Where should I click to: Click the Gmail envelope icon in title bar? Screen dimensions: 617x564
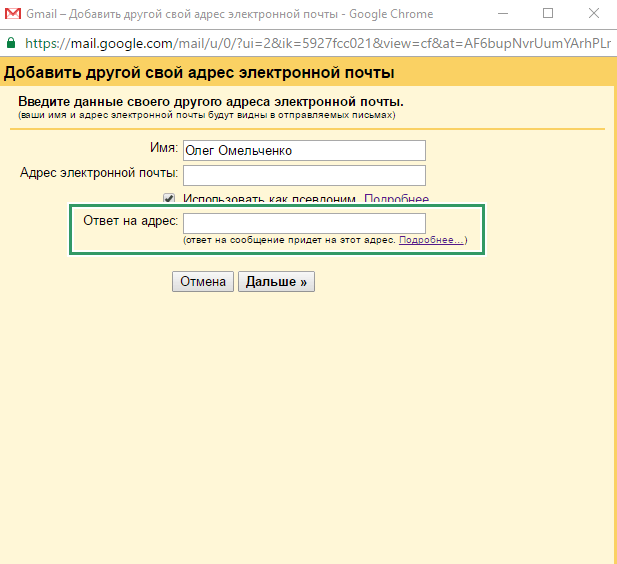click(x=14, y=14)
